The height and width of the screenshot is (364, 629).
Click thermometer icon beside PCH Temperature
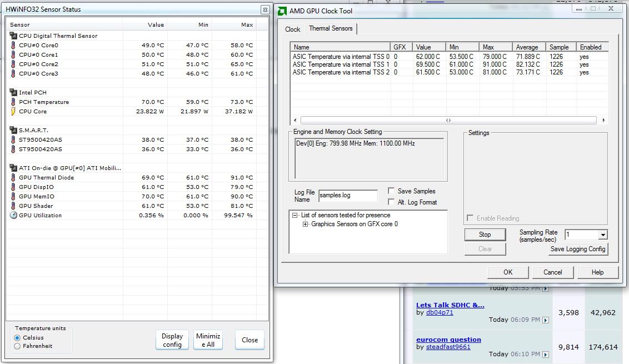pyautogui.click(x=13, y=102)
